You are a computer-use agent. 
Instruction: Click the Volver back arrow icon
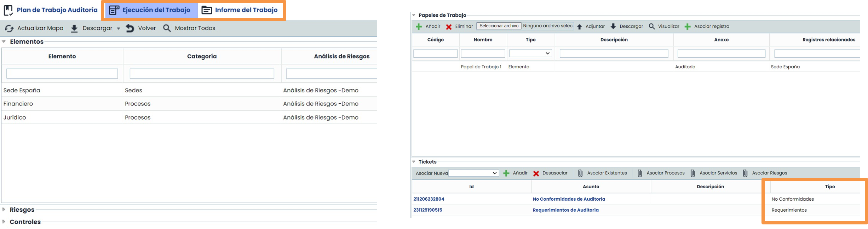130,28
